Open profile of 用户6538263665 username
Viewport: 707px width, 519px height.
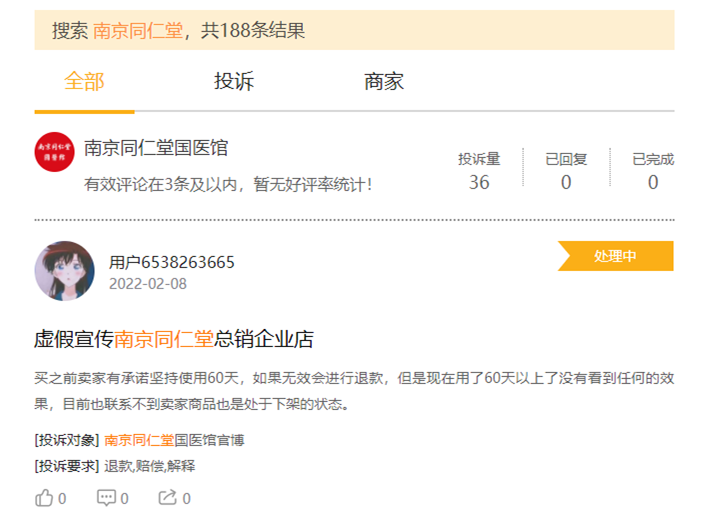[172, 262]
